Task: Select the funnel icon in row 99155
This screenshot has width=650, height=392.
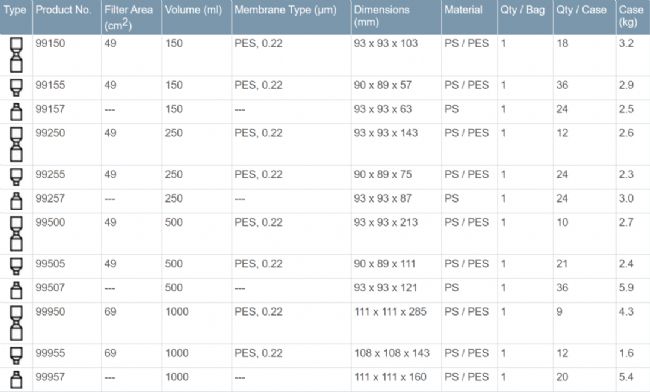Action: click(x=16, y=87)
